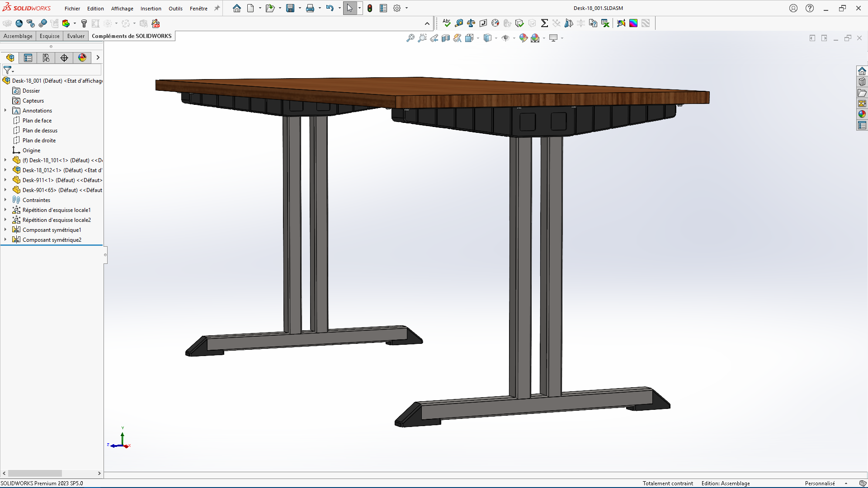Open ConfigurationManager tab in panel
868x488 pixels.
(x=46, y=58)
